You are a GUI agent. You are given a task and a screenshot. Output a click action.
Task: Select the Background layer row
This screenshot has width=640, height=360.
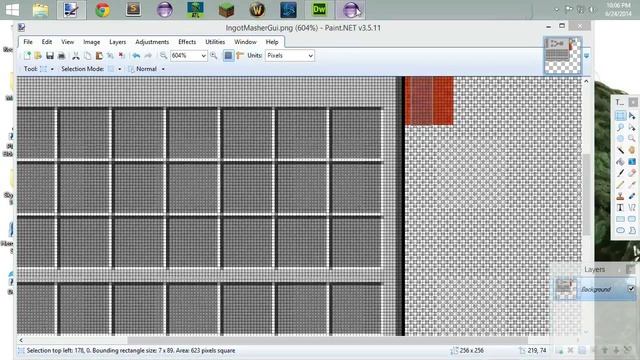coord(594,289)
